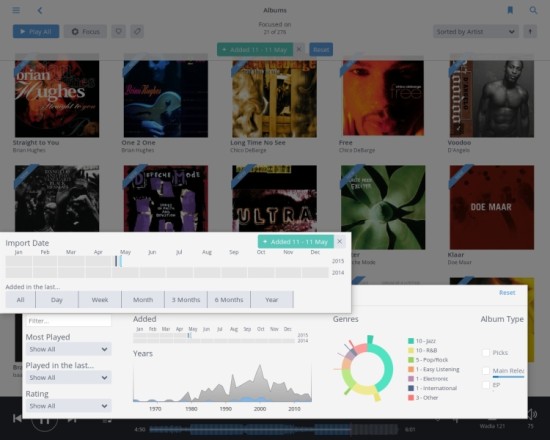Image resolution: width=550 pixels, height=440 pixels.
Task: Open 'Sorted by Artist' dropdown
Action: click(476, 32)
